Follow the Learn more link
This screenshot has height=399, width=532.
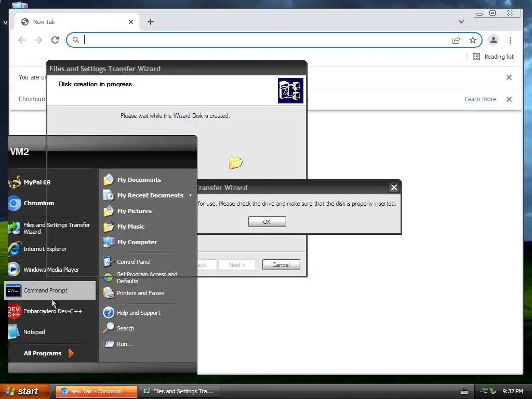tap(481, 99)
